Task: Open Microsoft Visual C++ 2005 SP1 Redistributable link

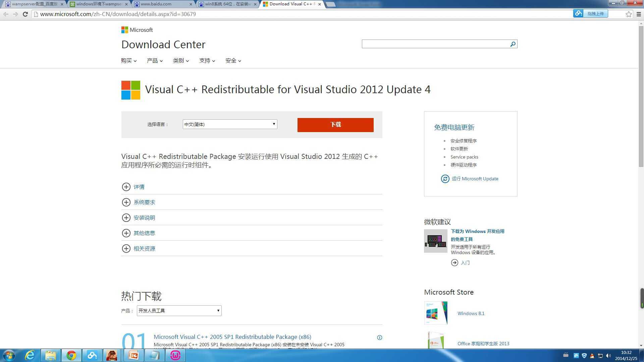Action: 232,337
